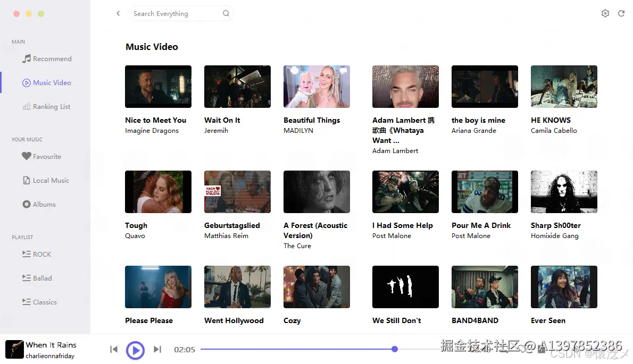Click the Camila Cabello artist name

click(x=554, y=131)
